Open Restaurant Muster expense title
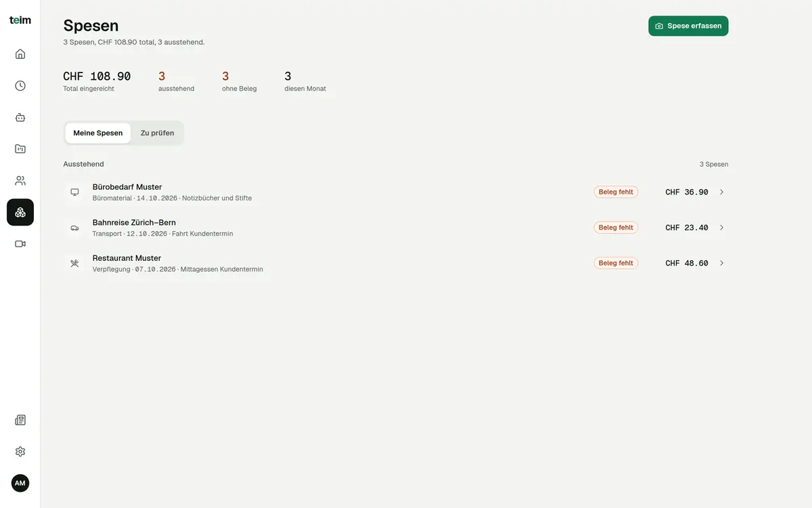Image resolution: width=812 pixels, height=508 pixels. (127, 258)
